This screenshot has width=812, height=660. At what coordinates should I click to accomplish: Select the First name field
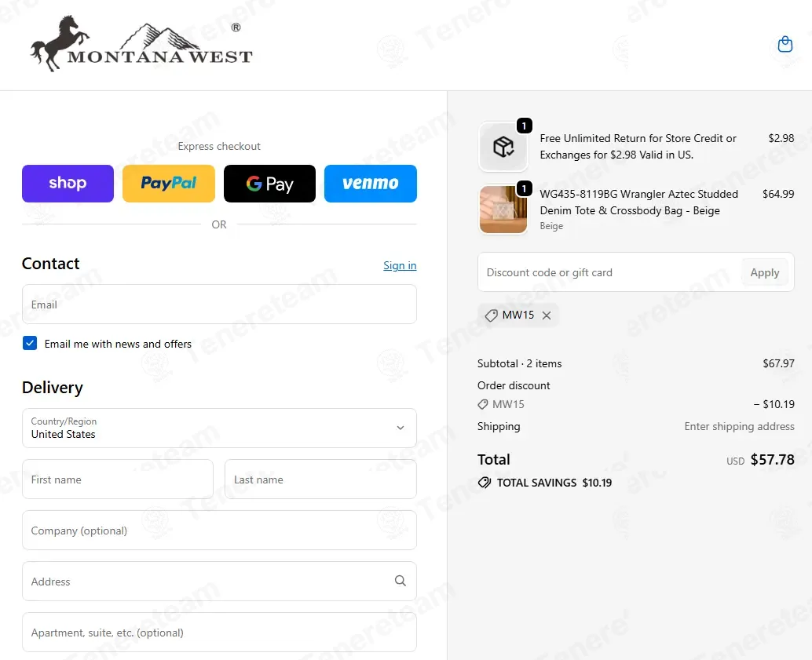[118, 480]
